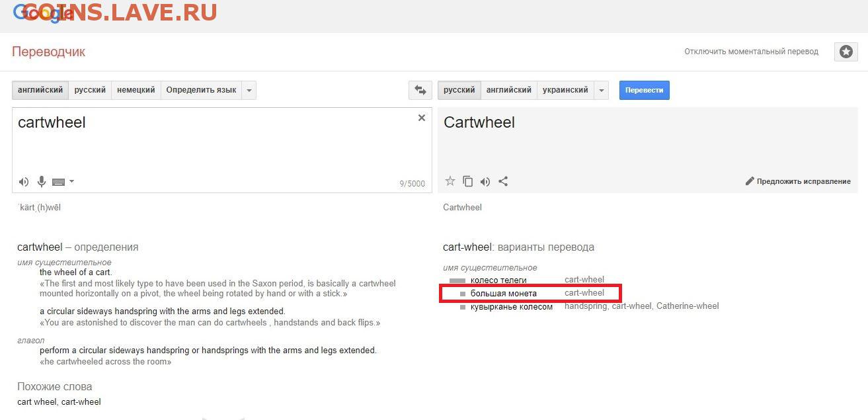
Task: Click the имя существительное label under варианты перевода
Action: click(490, 268)
